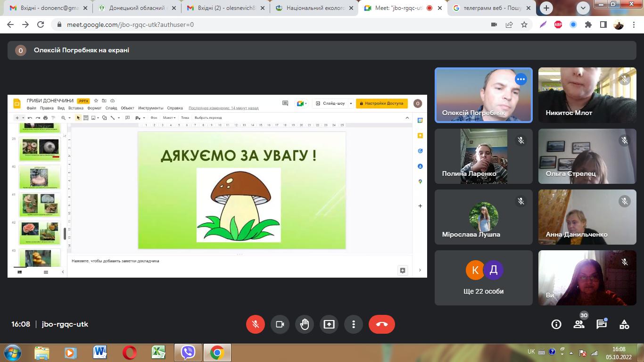Click the red leave call button

pyautogui.click(x=381, y=324)
